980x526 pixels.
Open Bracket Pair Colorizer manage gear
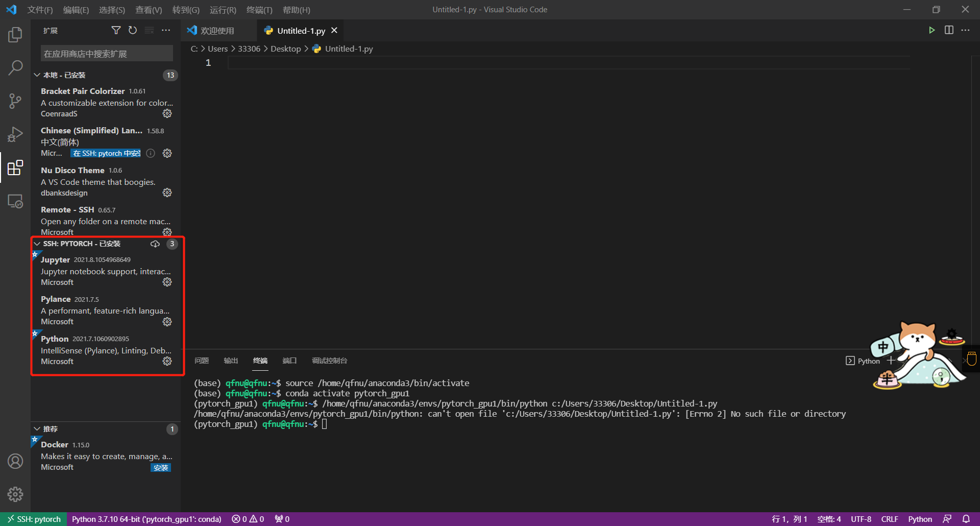[167, 113]
